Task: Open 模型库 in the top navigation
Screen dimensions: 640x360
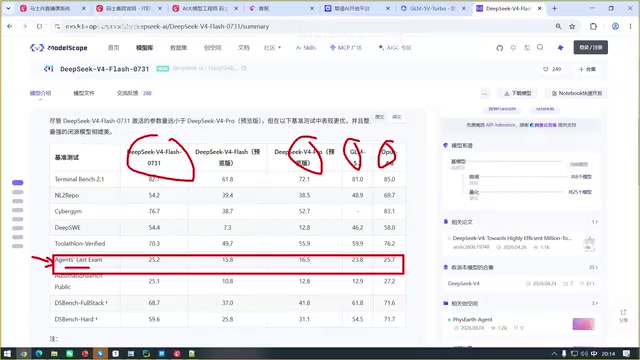Action: coord(144,48)
